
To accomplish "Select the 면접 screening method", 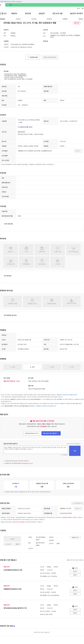I will [x=32, y=367].
